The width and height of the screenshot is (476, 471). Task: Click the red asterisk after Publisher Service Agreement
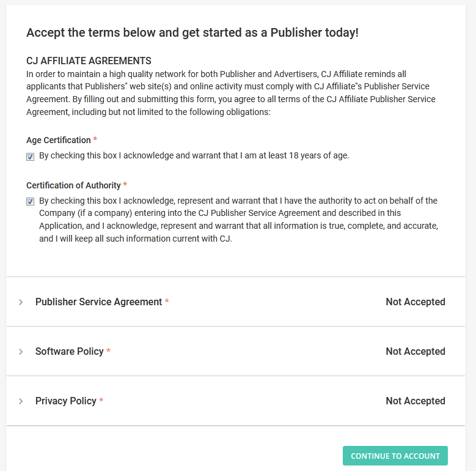[167, 302]
